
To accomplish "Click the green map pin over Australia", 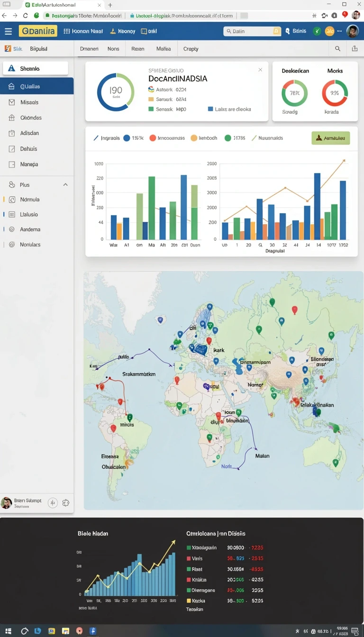I will click(x=335, y=463).
